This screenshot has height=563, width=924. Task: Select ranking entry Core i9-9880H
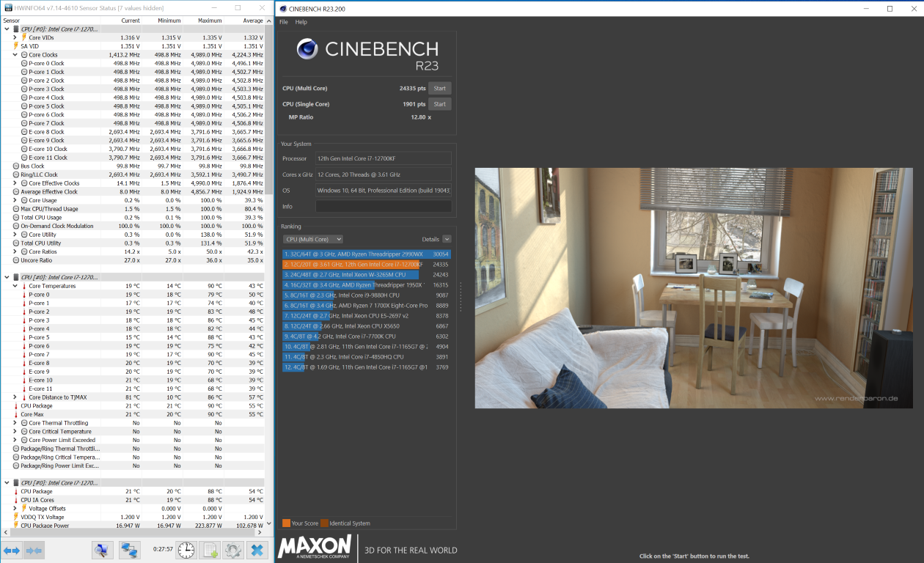367,295
